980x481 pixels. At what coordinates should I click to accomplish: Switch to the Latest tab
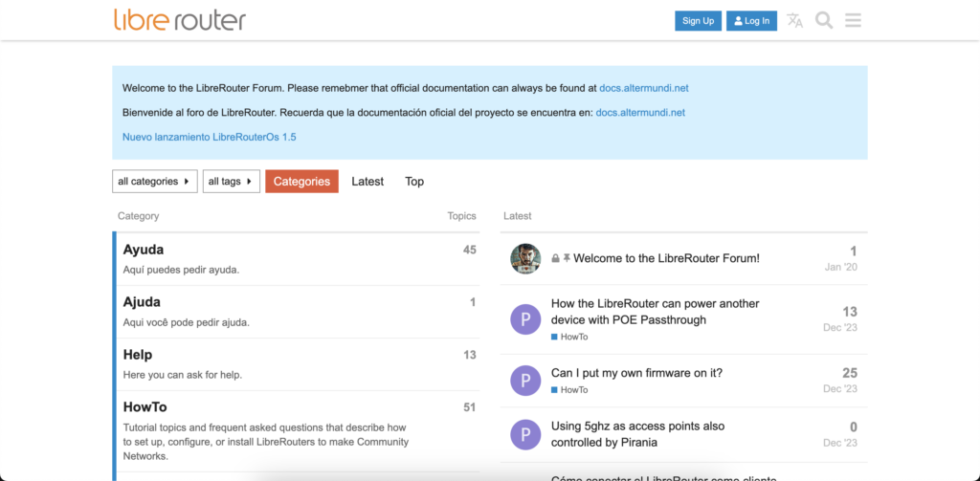(367, 182)
